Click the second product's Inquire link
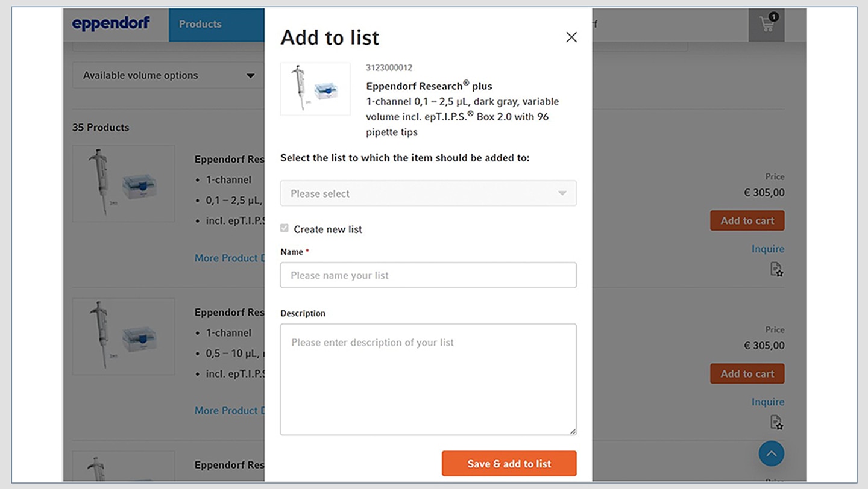This screenshot has width=868, height=489. (767, 402)
